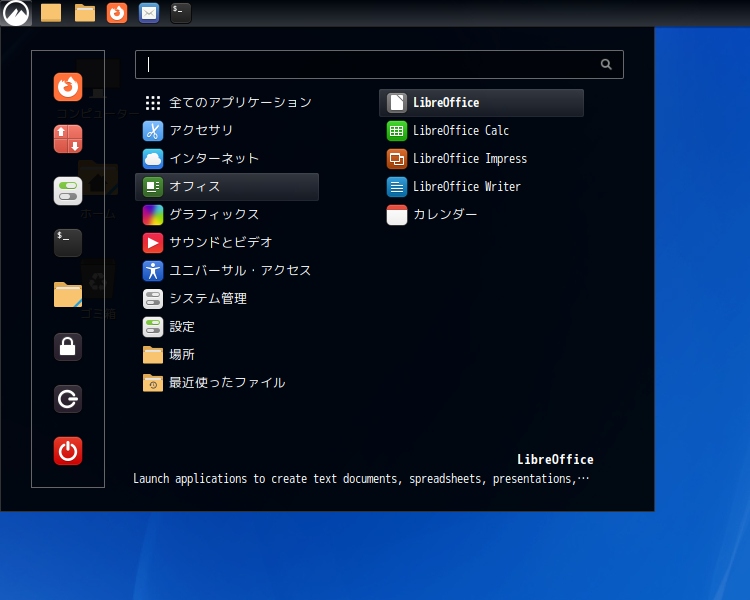750x600 pixels.
Task: Open file manager folder icon in sidebar
Action: [x=68, y=295]
